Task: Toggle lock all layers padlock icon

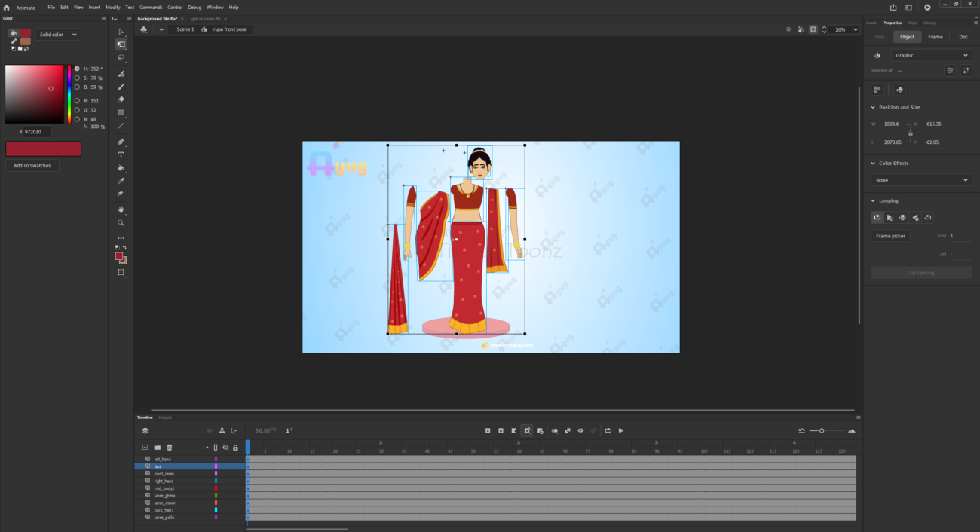Action: (x=235, y=448)
